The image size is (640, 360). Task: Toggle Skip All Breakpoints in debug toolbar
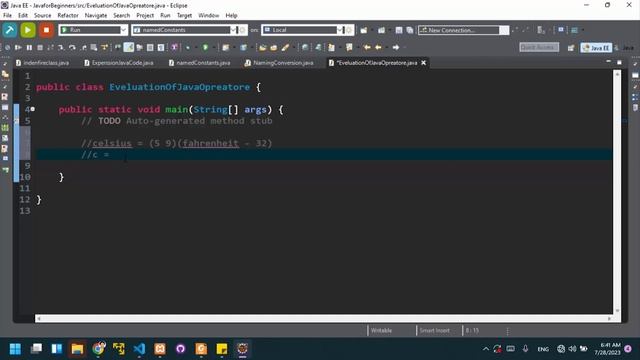(x=7, y=47)
